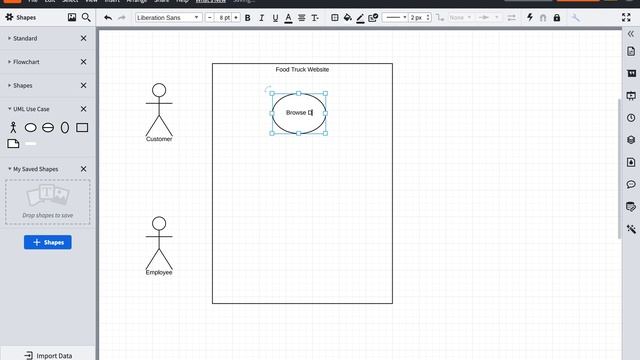Click the Employee actor figure

(x=159, y=246)
